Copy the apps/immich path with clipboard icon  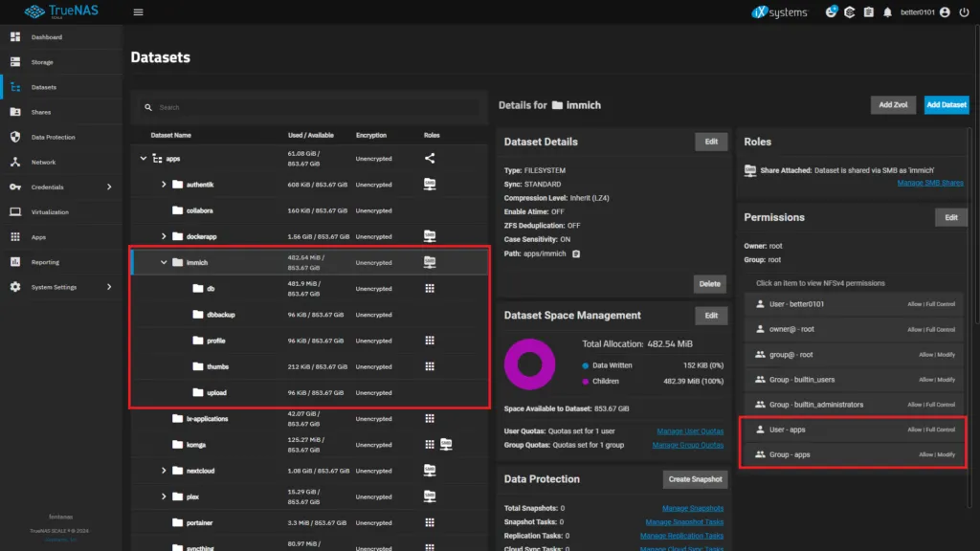(x=576, y=253)
